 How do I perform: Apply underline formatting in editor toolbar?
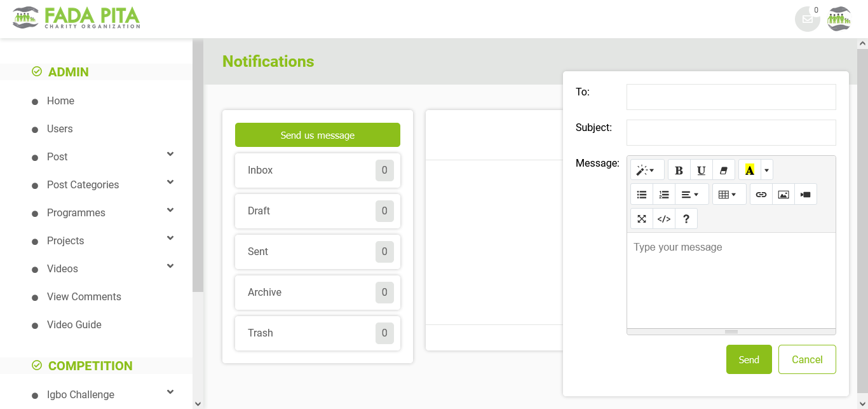701,170
